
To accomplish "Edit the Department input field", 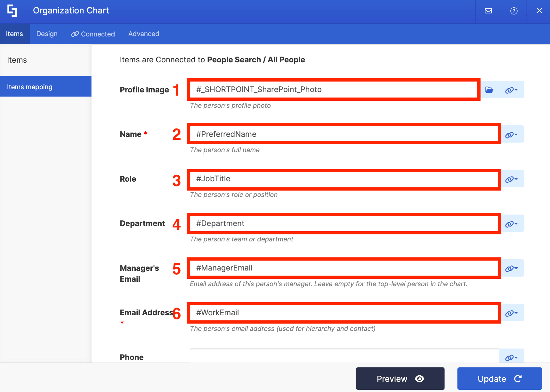I will tap(344, 223).
